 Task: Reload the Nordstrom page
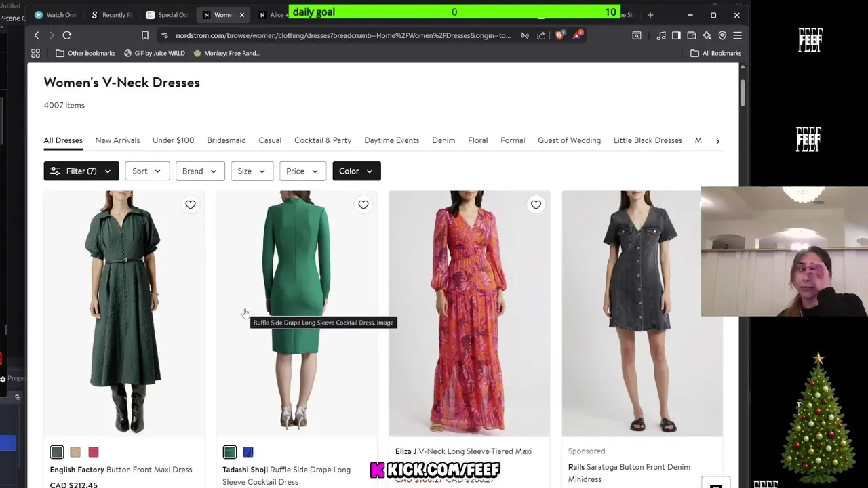67,35
